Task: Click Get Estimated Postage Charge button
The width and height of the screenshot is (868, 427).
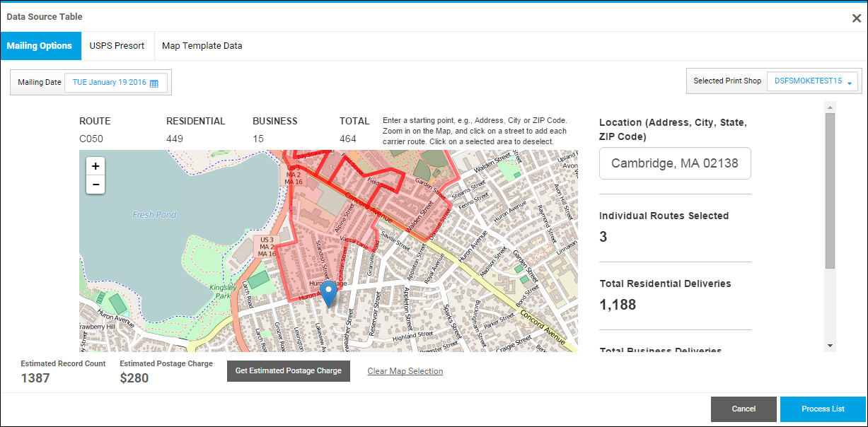Action: pos(288,370)
